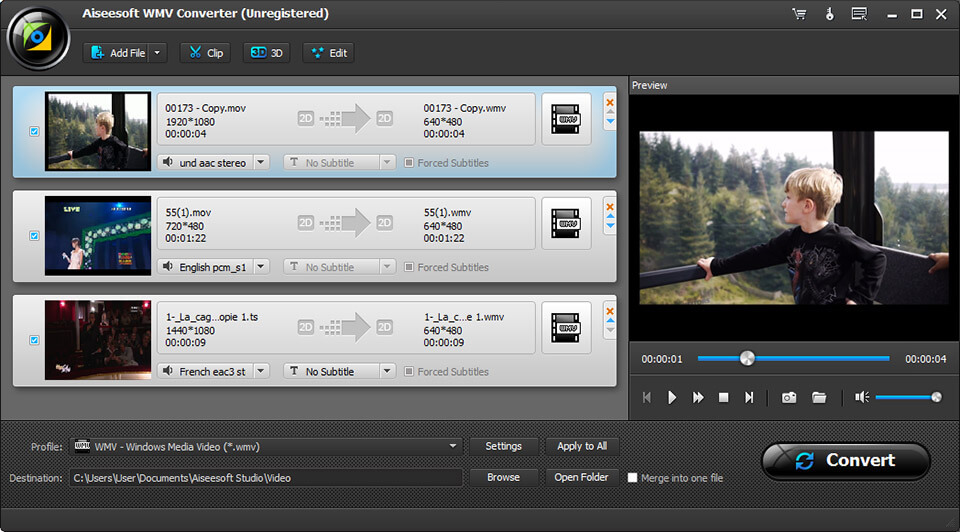Move 00173 - Copy.mov down the list
This screenshot has width=960, height=532.
pyautogui.click(x=610, y=122)
